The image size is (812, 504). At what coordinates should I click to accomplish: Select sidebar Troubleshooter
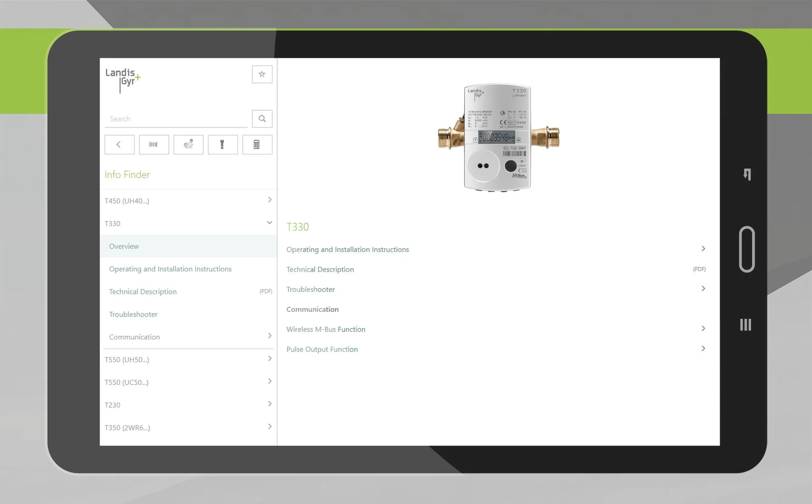click(188, 314)
